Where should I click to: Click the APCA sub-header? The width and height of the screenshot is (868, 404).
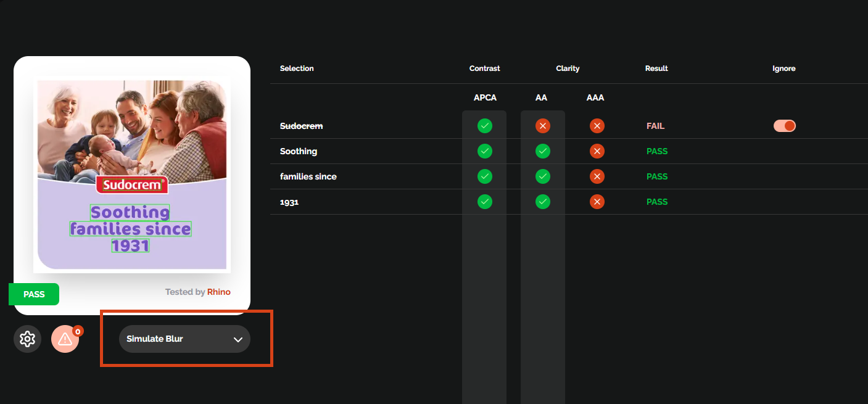pyautogui.click(x=485, y=97)
